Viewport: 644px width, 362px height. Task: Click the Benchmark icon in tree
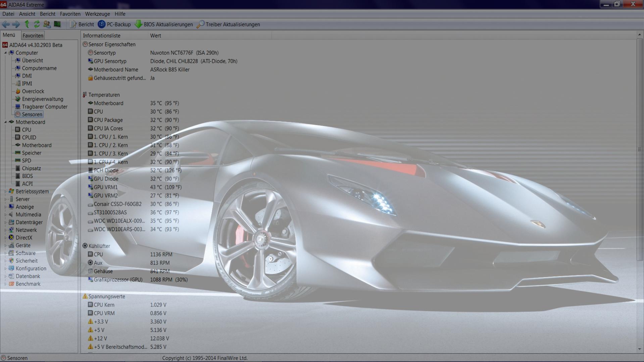pyautogui.click(x=11, y=284)
